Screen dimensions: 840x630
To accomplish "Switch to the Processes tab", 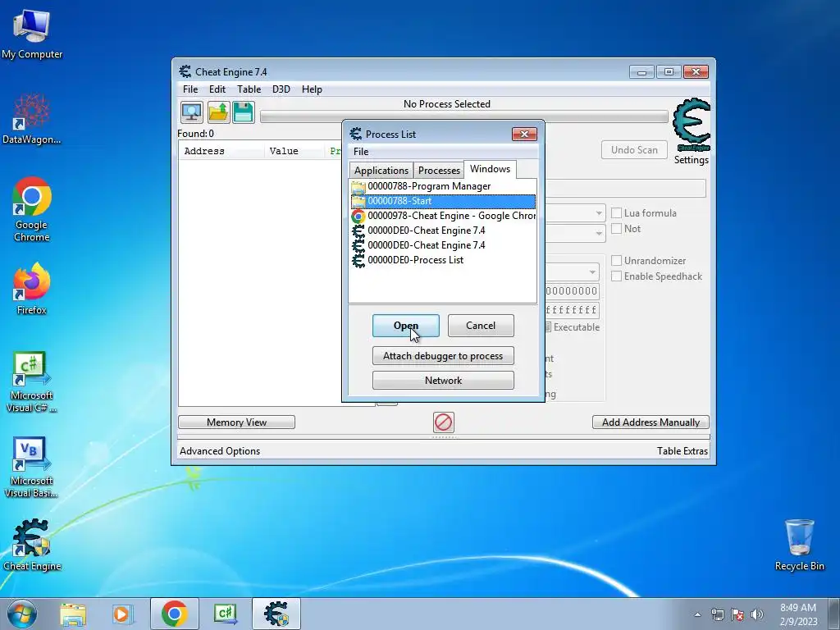I will 439,171.
